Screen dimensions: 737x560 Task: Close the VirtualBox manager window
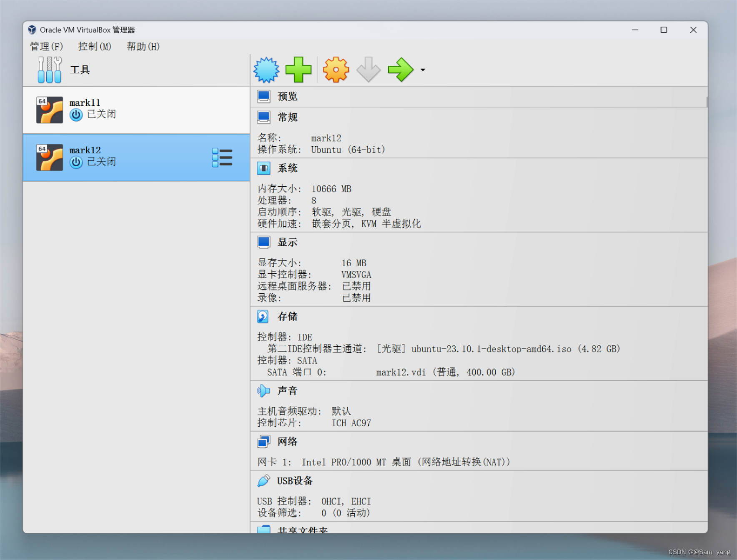tap(693, 30)
